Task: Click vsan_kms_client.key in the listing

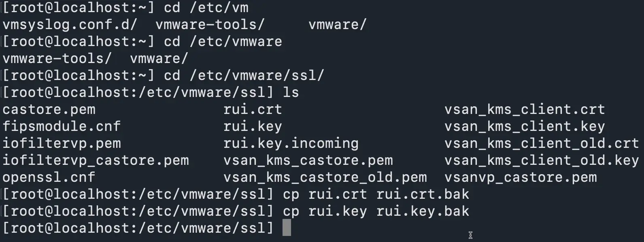Action: pos(525,126)
